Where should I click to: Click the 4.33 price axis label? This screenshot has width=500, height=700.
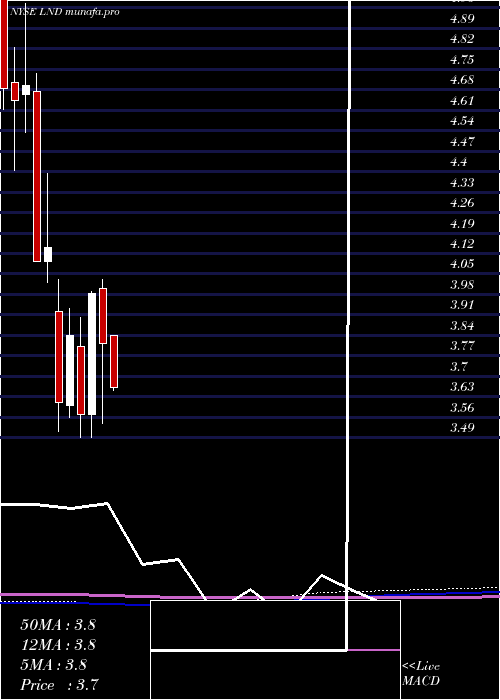(462, 183)
